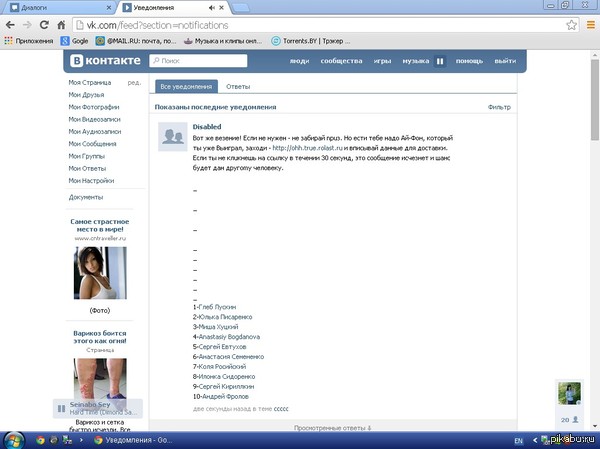Click the Disabled sender name
This screenshot has width=600, height=449.
point(207,127)
